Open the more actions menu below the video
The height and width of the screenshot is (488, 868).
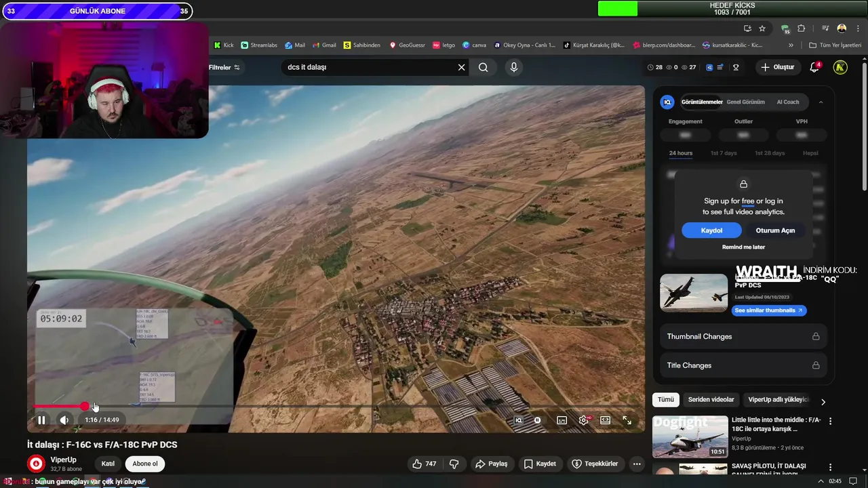636,464
